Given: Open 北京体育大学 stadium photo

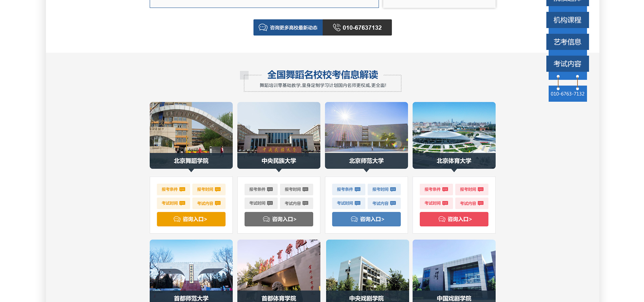Looking at the screenshot, I should pos(454,128).
